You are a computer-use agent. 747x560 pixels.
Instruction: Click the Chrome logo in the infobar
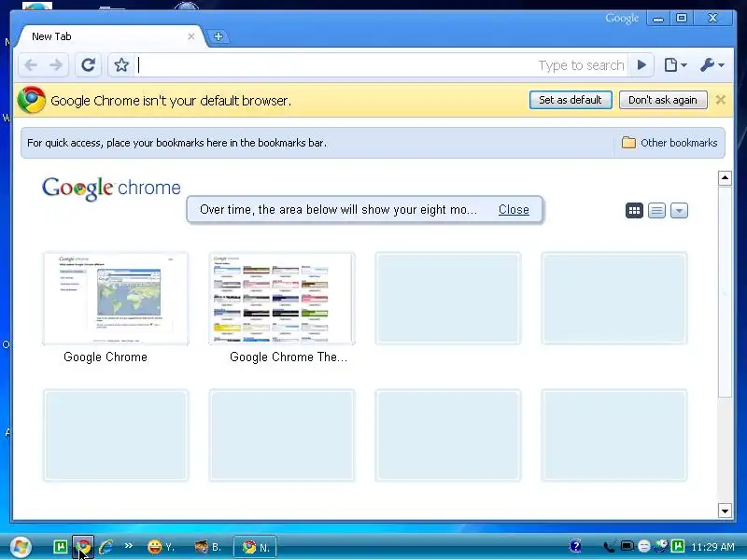32,100
